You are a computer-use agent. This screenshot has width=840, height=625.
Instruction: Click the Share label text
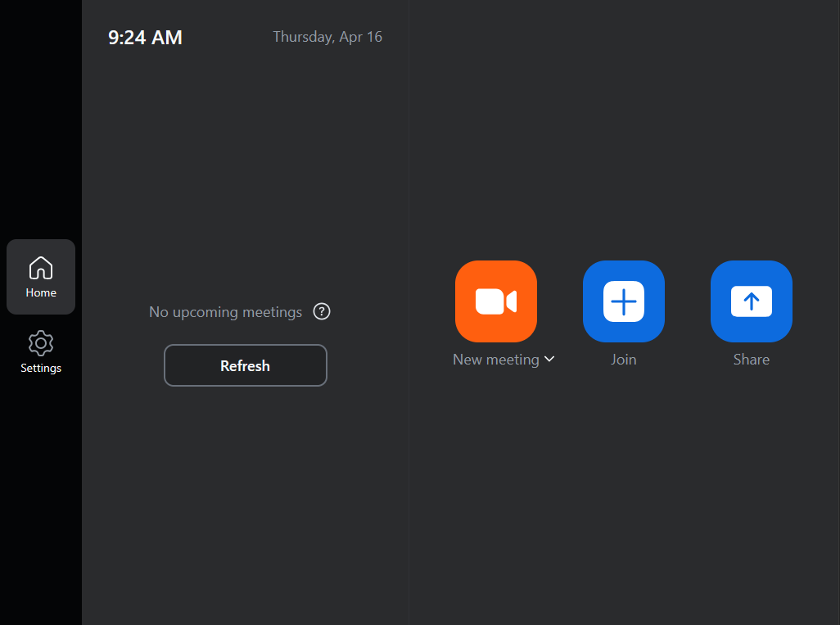coord(751,360)
